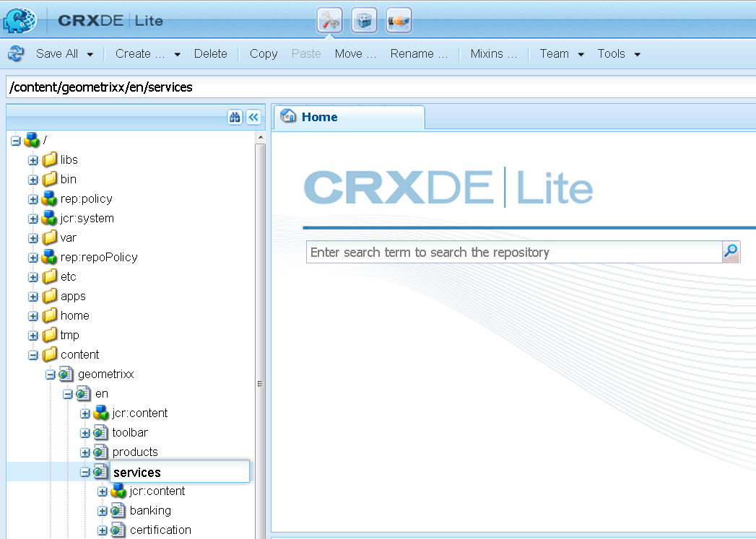Click the path address field
The image size is (756, 539).
tap(381, 87)
